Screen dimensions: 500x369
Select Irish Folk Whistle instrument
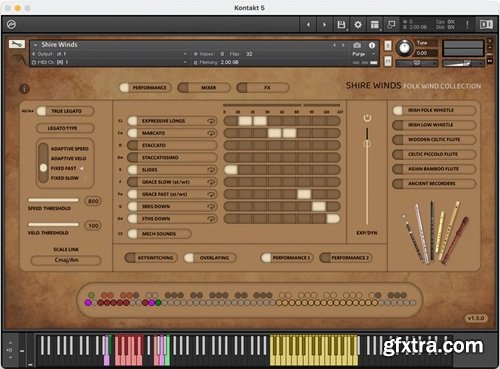coord(434,110)
